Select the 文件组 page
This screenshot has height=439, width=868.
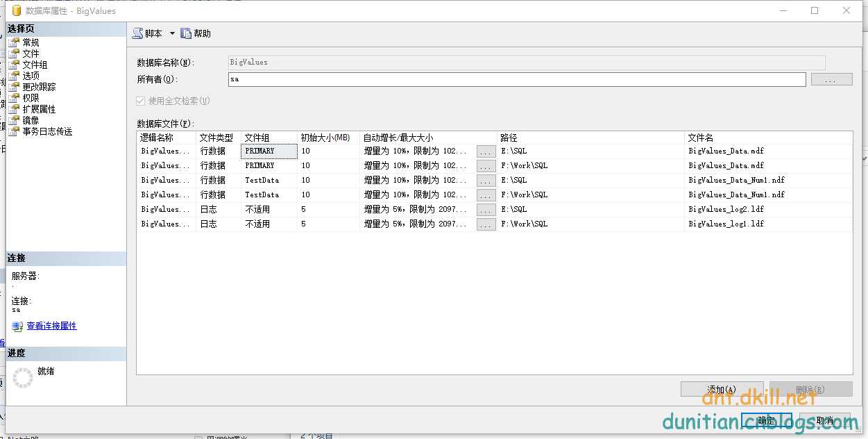point(35,65)
